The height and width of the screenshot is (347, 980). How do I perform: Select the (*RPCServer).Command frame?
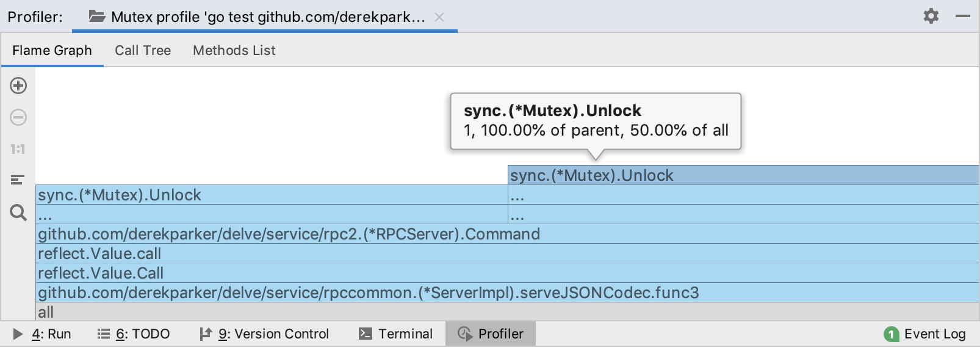(x=507, y=234)
